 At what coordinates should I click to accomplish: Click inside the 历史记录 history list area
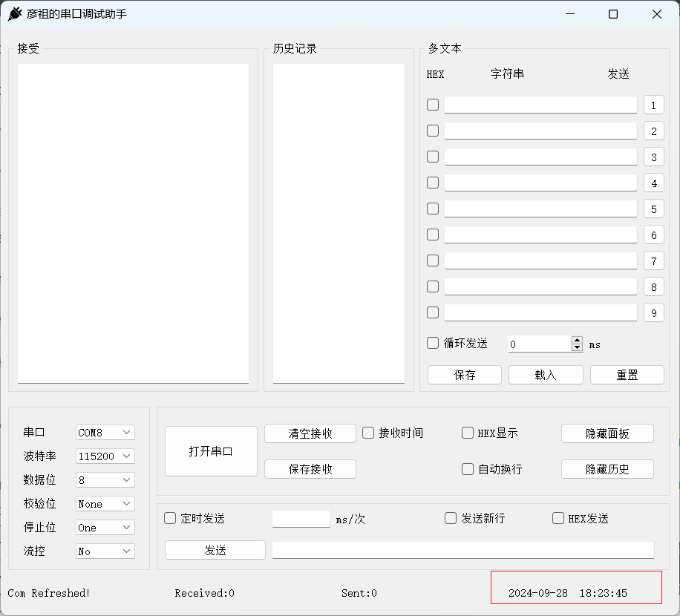click(x=339, y=223)
